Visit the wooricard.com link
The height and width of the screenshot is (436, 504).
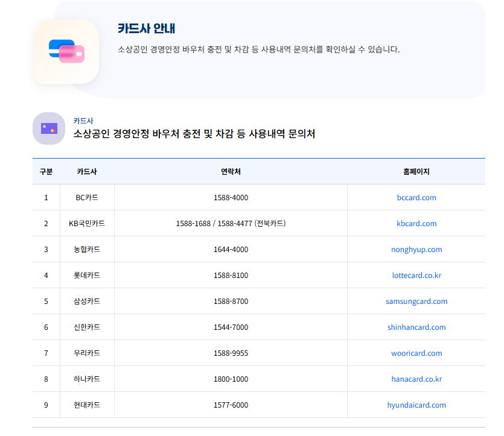click(416, 353)
